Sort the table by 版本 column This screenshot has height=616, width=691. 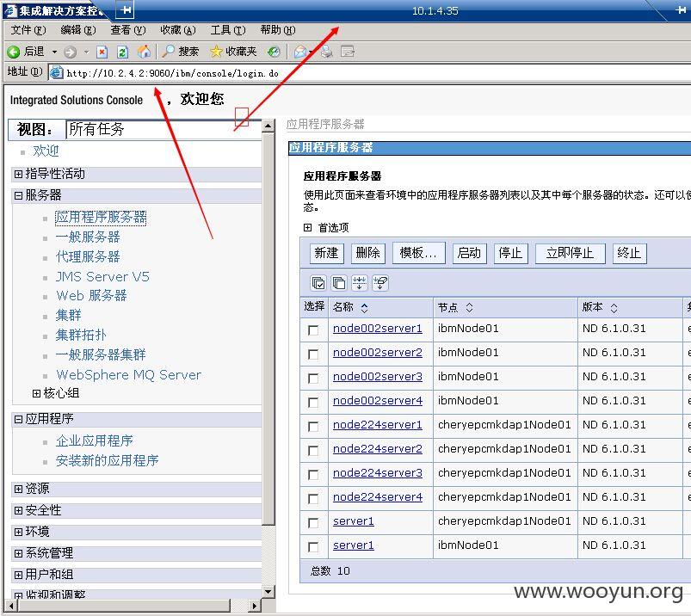pyautogui.click(x=614, y=307)
